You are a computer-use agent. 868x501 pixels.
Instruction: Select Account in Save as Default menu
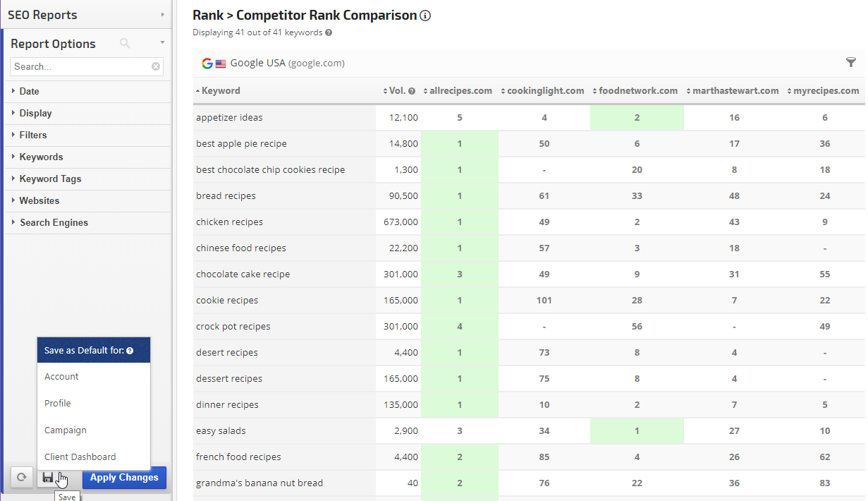(x=61, y=376)
